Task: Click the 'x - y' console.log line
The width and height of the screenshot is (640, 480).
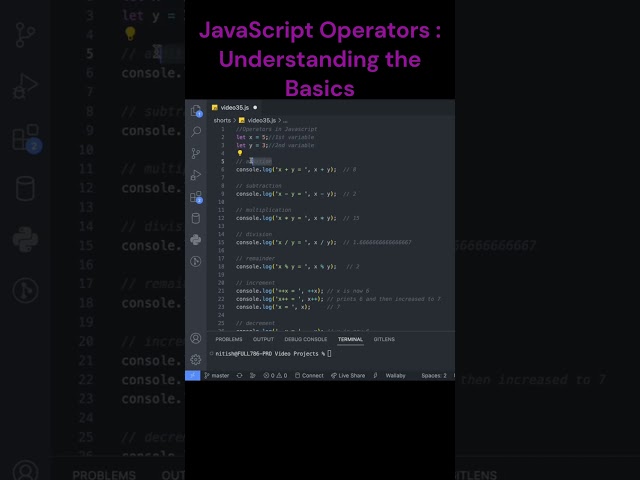Action: coord(296,194)
